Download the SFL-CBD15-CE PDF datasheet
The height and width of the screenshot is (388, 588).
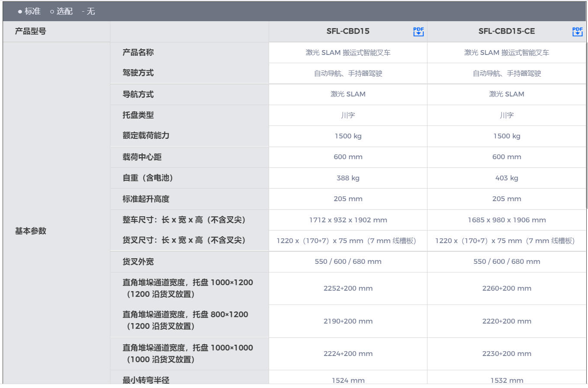click(x=577, y=32)
